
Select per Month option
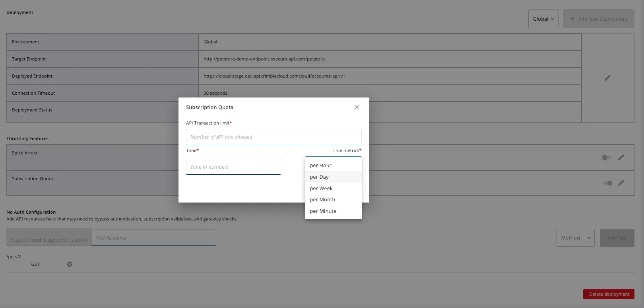(x=333, y=200)
